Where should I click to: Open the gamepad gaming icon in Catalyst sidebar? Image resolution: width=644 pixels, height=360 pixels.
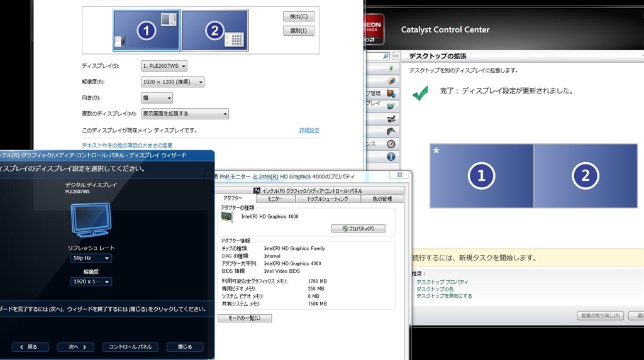tap(391, 131)
